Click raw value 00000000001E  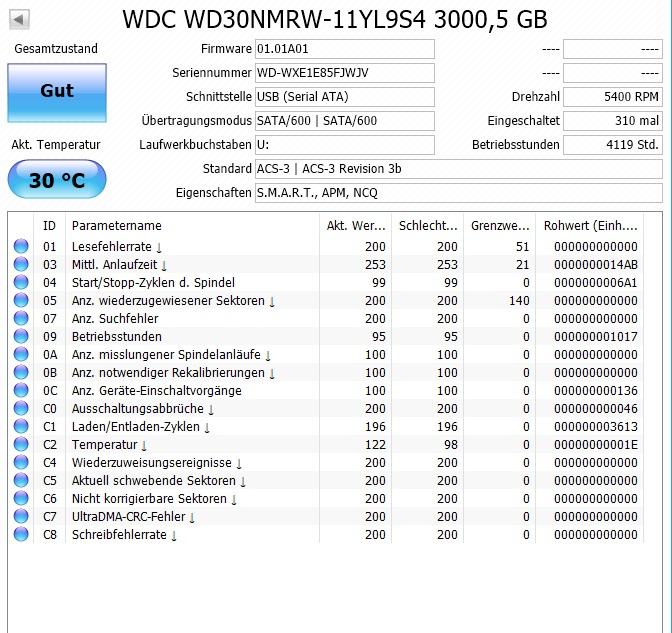(x=596, y=444)
